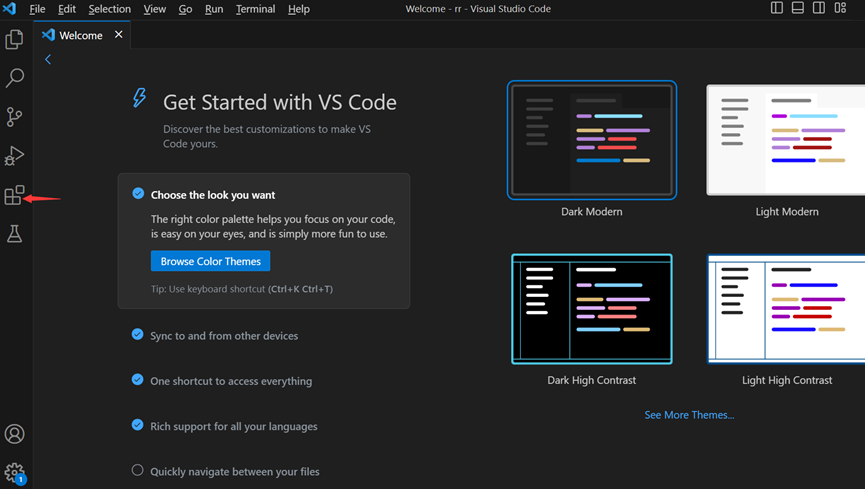Expand Sync to and from other devices step
865x489 pixels.
pos(224,336)
